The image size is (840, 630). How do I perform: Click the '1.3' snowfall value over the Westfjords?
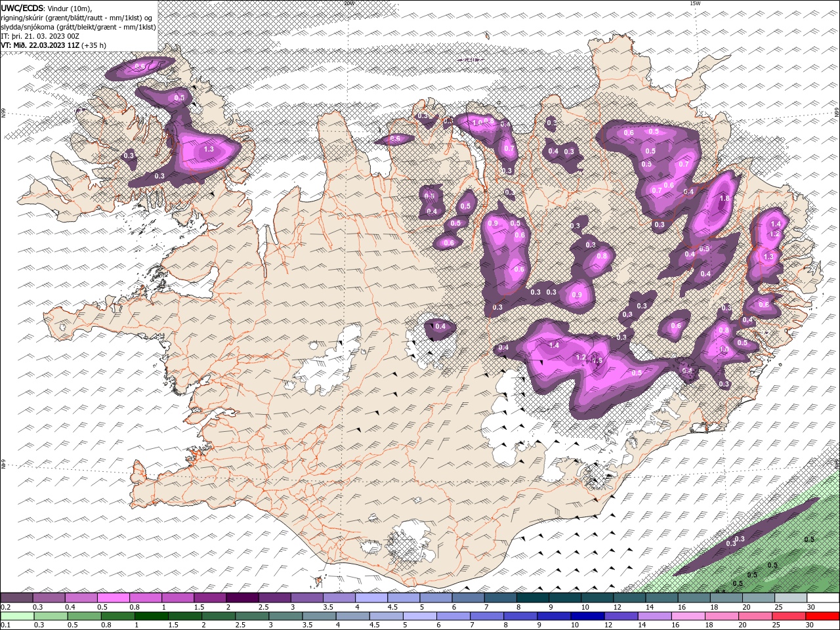pos(209,149)
